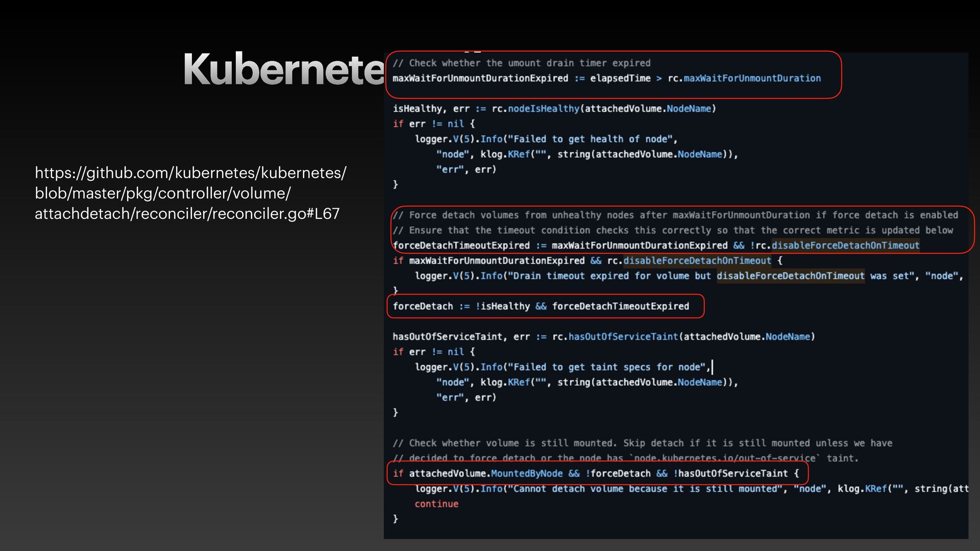The height and width of the screenshot is (551, 980).
Task: Click the attachedVolume.MountedByNode condition
Action: [x=485, y=473]
